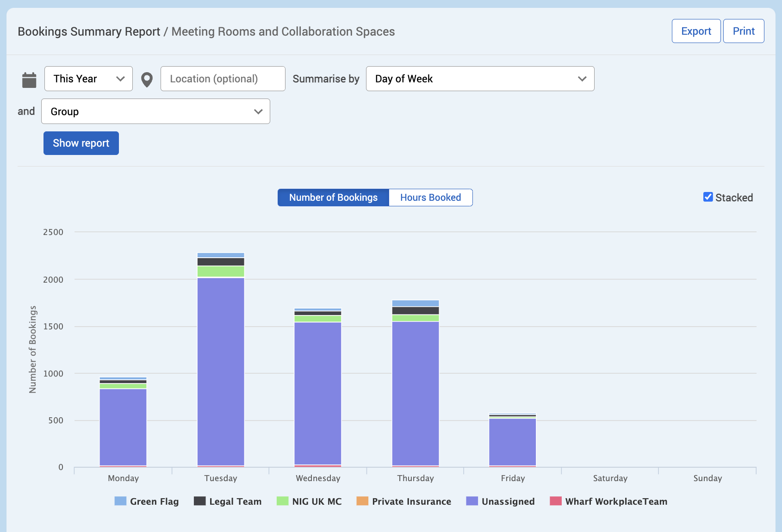
Task: Toggle Wharf WorkplaceTeam legend item
Action: point(608,501)
